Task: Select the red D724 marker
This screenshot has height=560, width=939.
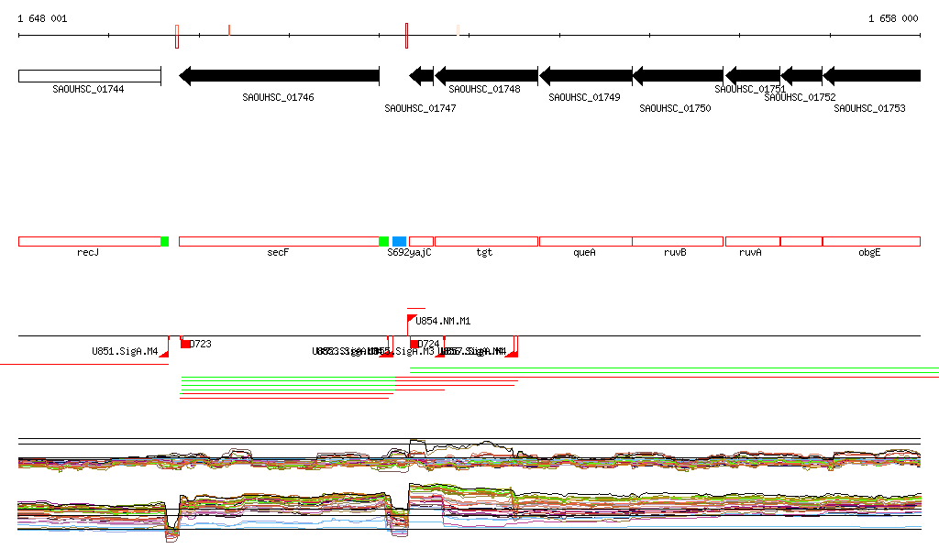Action: coord(414,344)
